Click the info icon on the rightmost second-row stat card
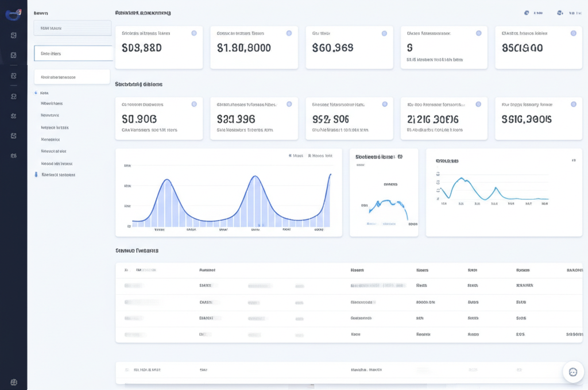Viewport: 588px width, 390px height. tap(572, 105)
